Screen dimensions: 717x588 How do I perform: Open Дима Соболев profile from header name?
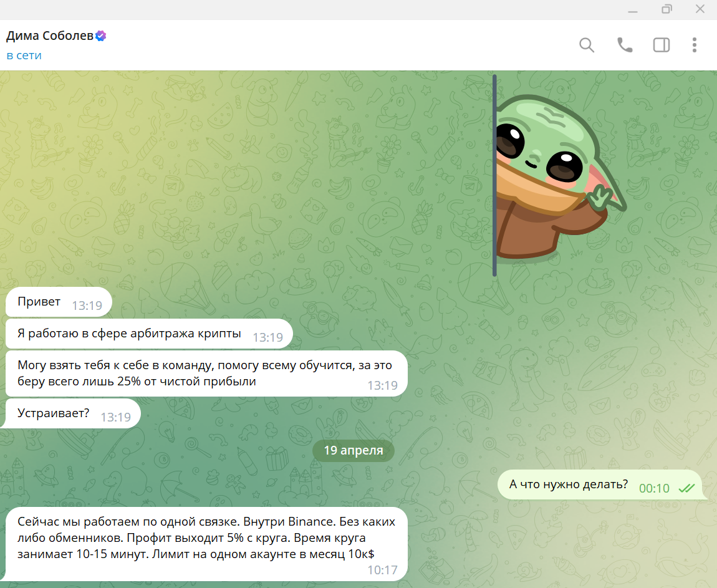(x=50, y=36)
